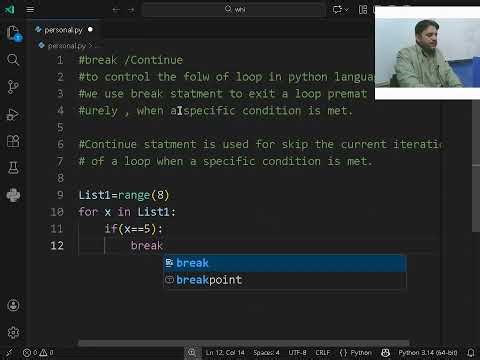Open the Extensions view
480x360 pixels.
[13, 141]
